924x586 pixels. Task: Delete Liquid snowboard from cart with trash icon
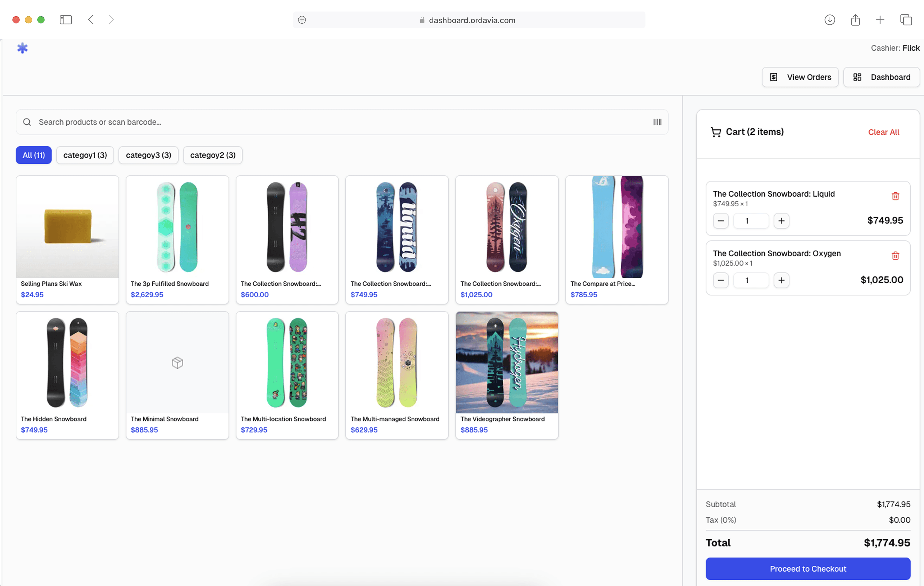tap(895, 196)
